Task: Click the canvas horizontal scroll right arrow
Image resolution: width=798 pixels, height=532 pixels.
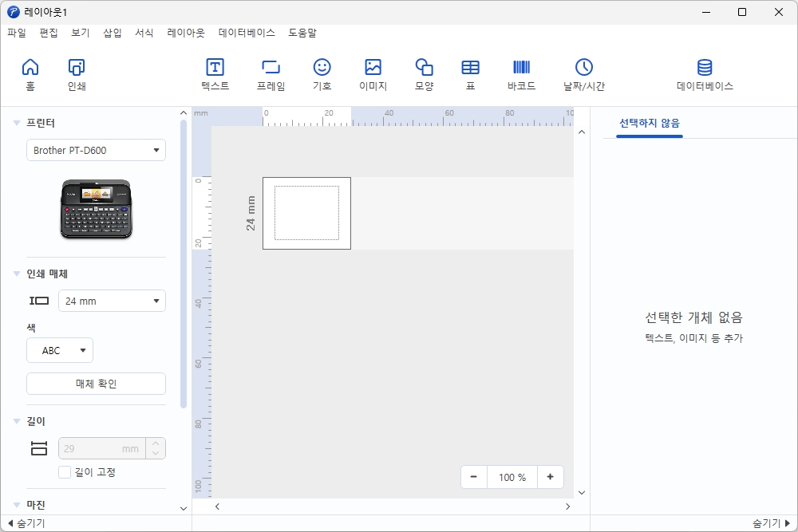Action: click(568, 506)
